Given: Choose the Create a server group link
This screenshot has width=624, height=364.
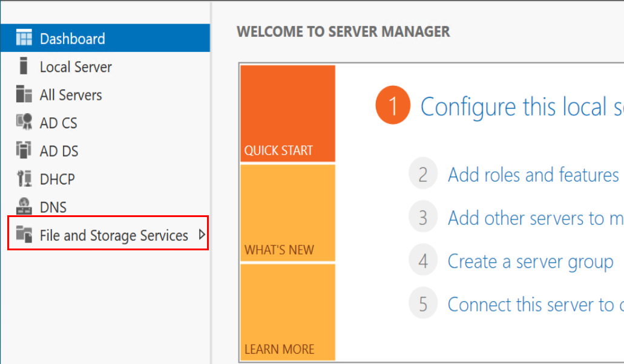Looking at the screenshot, I should click(x=530, y=261).
